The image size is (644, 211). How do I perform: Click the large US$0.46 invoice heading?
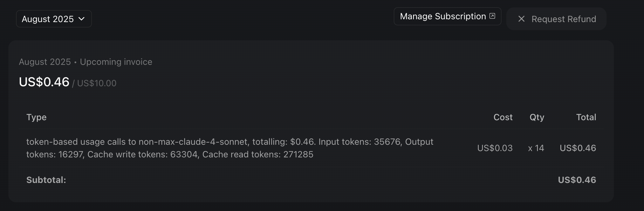tap(44, 82)
